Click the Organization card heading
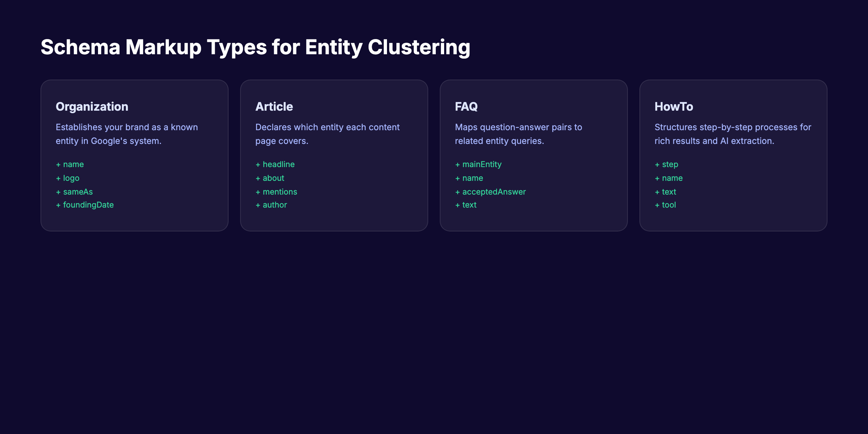 click(92, 107)
